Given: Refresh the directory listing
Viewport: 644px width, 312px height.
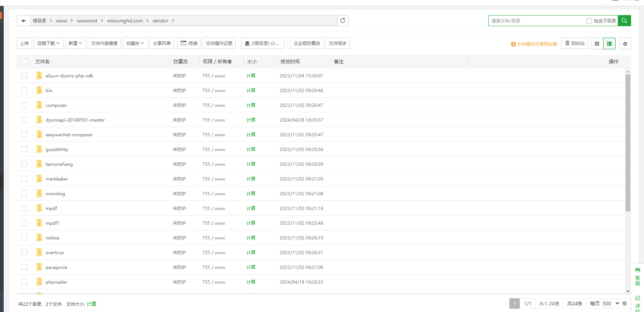Looking at the screenshot, I should pos(343,21).
